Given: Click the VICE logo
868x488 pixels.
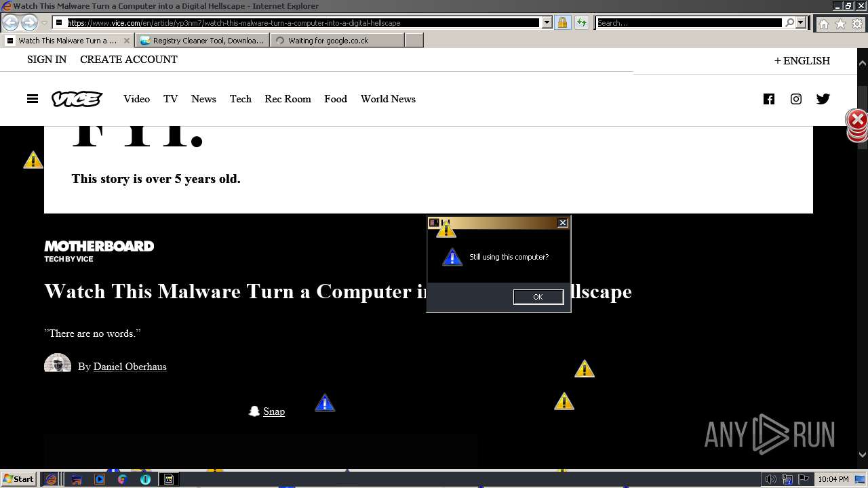Looking at the screenshot, I should click(x=77, y=99).
